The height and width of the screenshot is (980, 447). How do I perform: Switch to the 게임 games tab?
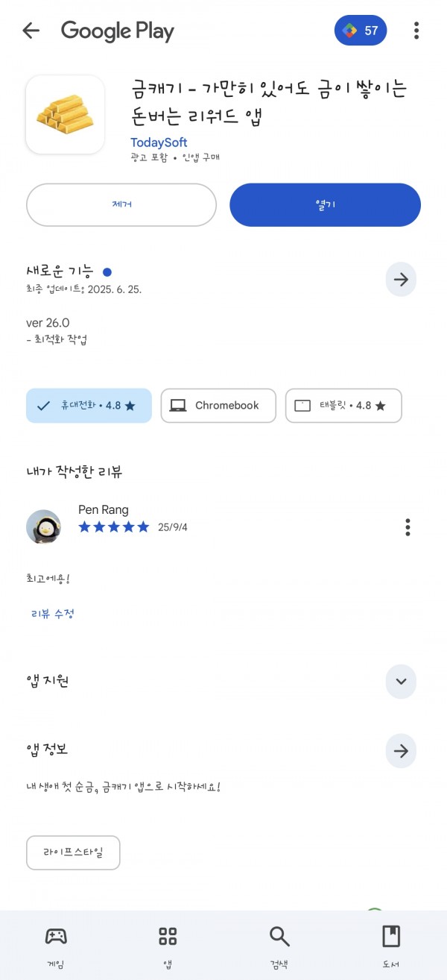point(56,946)
